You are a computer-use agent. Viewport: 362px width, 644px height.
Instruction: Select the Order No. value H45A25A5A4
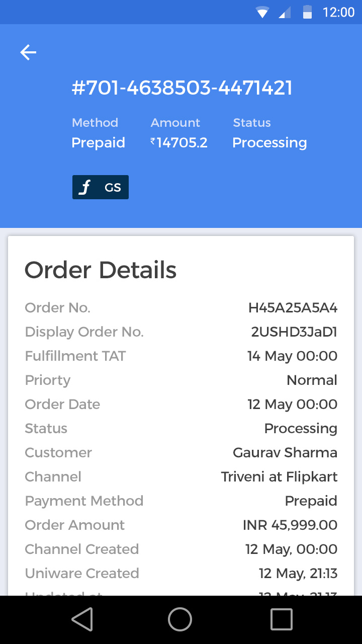tap(293, 308)
